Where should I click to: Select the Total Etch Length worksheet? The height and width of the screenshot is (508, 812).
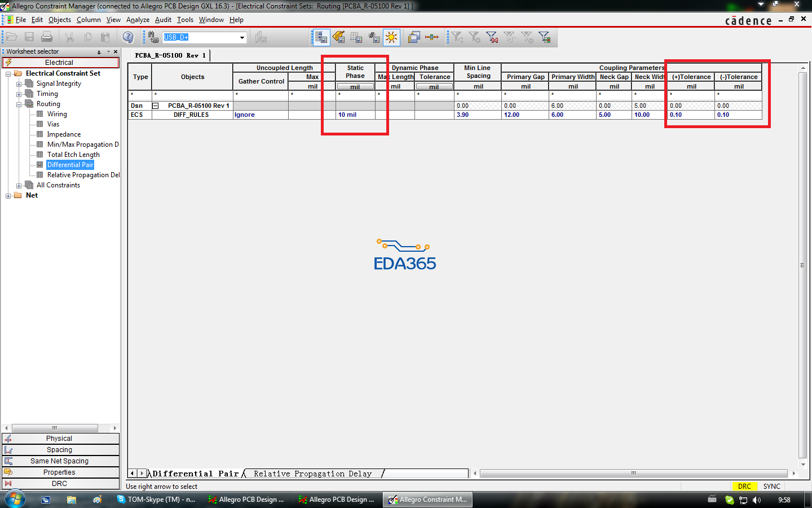[73, 155]
